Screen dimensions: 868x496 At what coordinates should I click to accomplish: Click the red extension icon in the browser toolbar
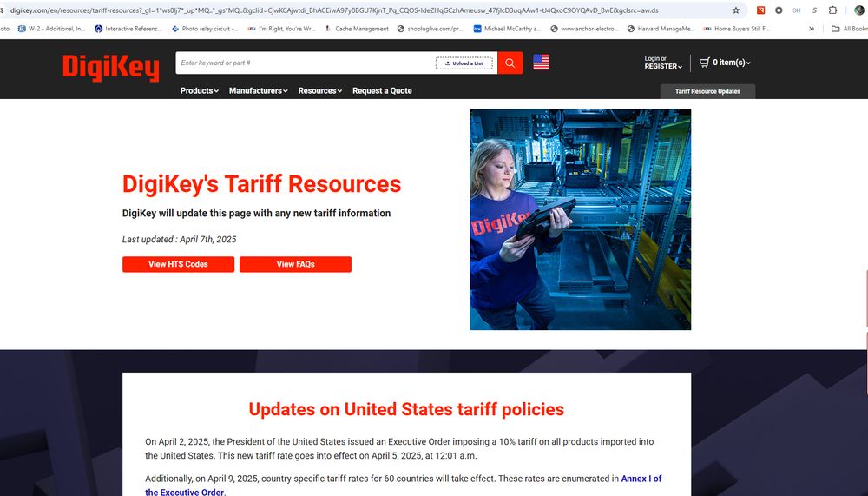point(760,10)
